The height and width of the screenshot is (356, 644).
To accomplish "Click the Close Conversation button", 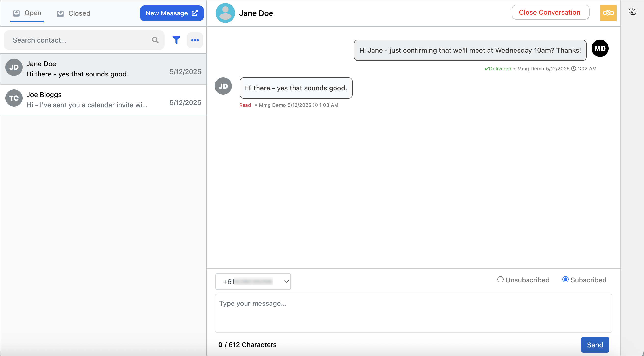I will point(550,12).
